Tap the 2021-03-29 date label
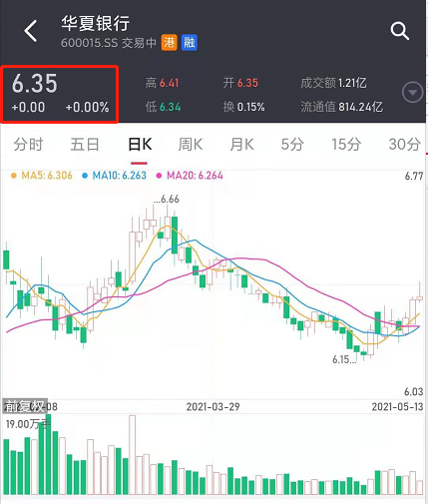This screenshot has width=428, height=504. pyautogui.click(x=213, y=406)
